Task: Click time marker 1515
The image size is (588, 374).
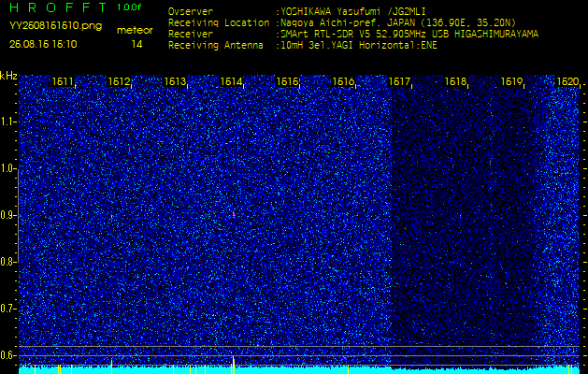Action: pyautogui.click(x=287, y=81)
